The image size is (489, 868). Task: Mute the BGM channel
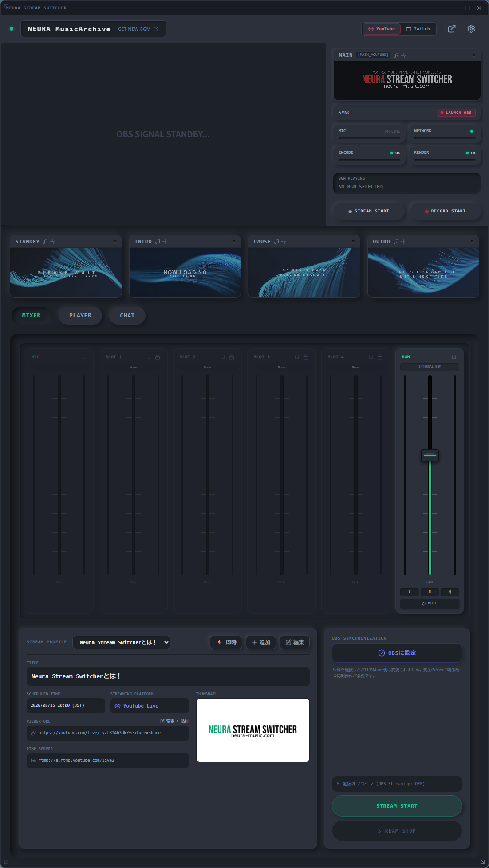tap(430, 603)
